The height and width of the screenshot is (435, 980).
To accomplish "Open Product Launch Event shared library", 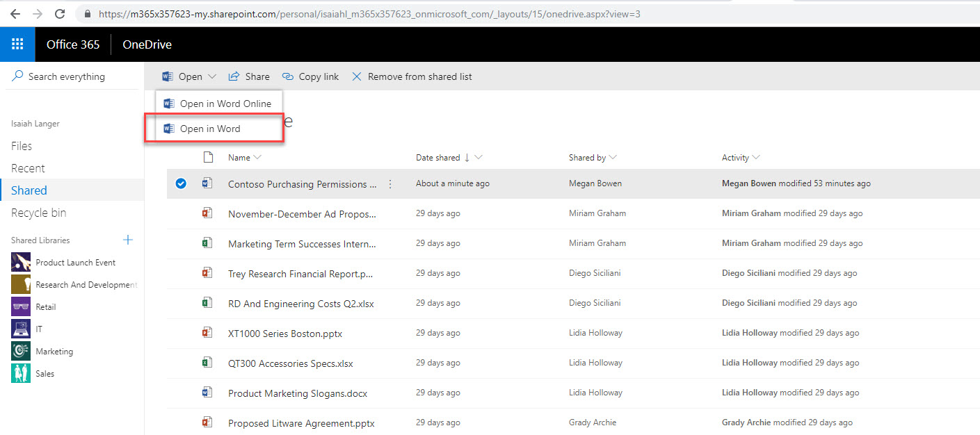I will pyautogui.click(x=76, y=263).
